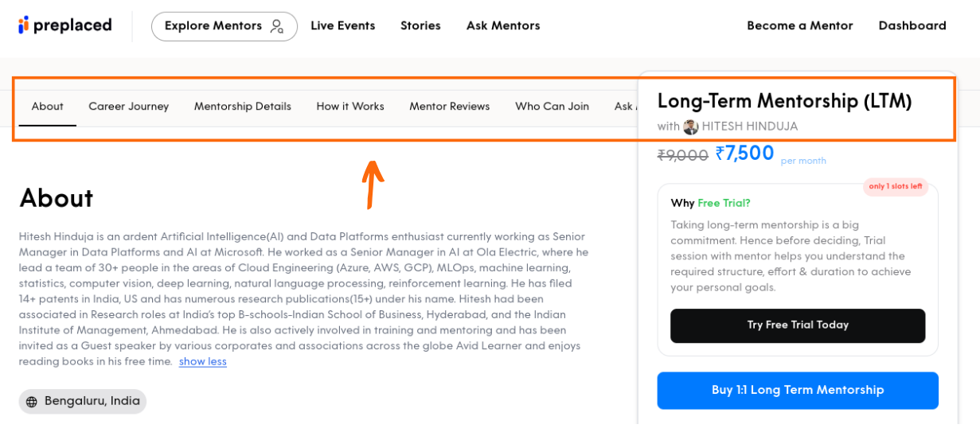Click the HITESH HINDUJA mentor name
The width and height of the screenshot is (980, 436).
[750, 127]
